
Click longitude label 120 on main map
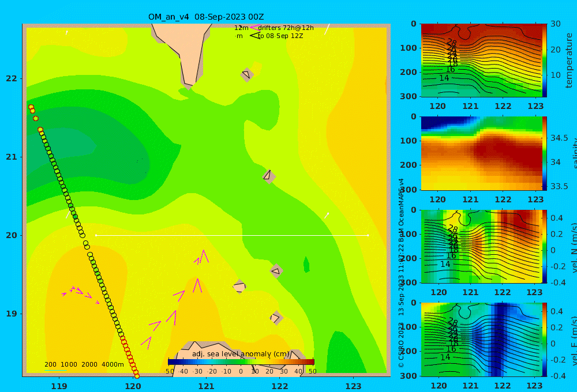click(x=133, y=386)
